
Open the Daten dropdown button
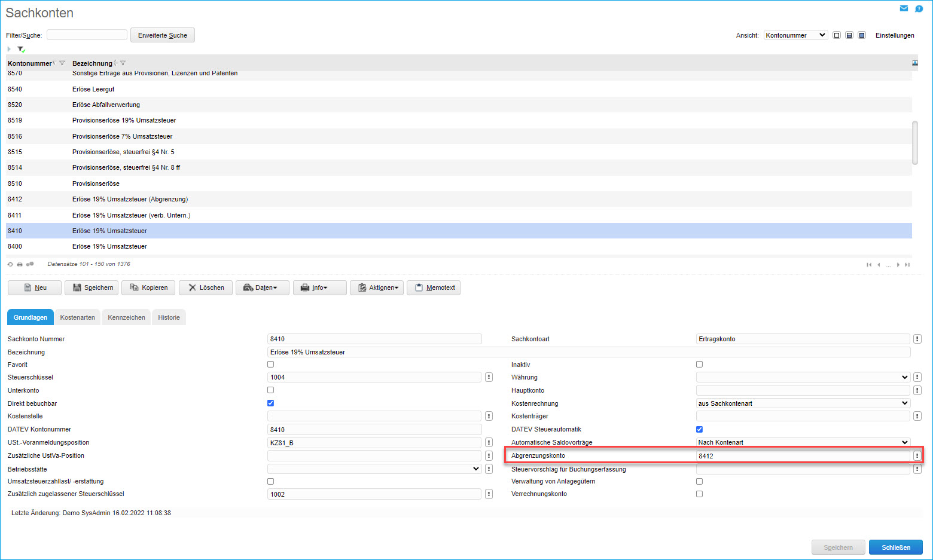click(x=263, y=288)
